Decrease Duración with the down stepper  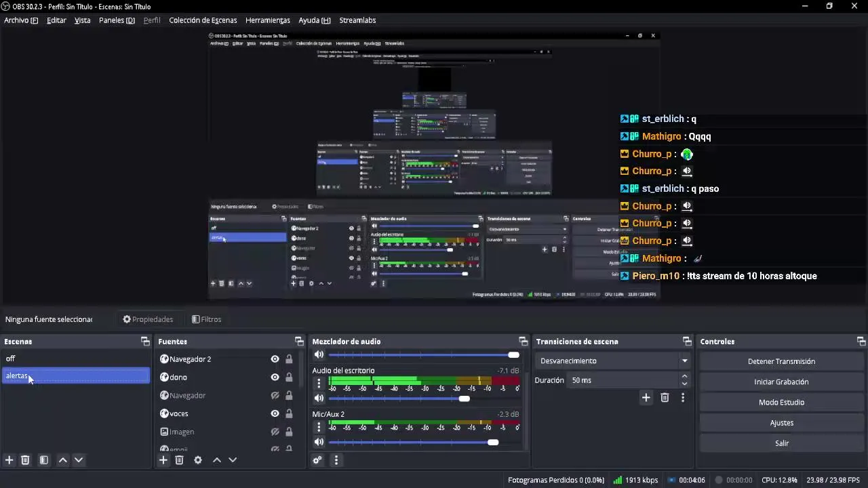click(684, 384)
